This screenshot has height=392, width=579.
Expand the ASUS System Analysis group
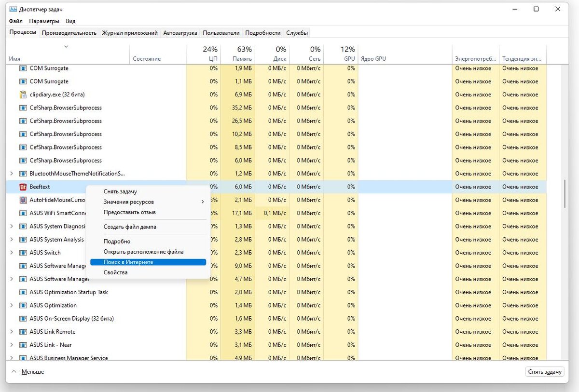pos(12,239)
